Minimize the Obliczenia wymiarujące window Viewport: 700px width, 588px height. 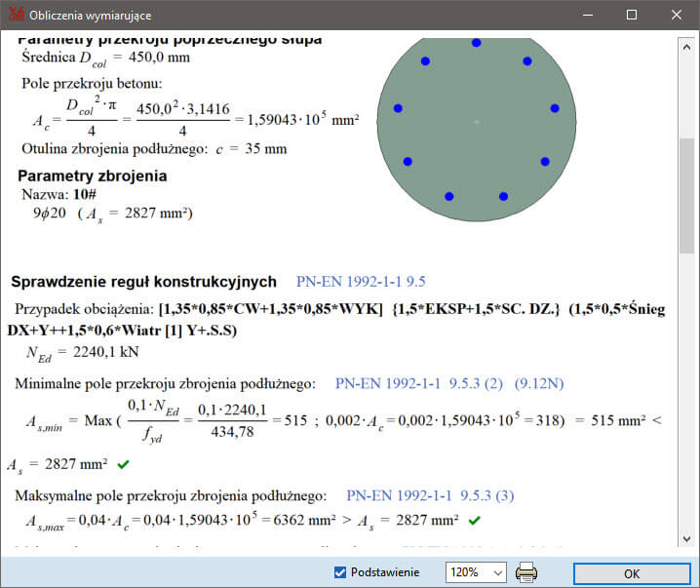pos(587,16)
